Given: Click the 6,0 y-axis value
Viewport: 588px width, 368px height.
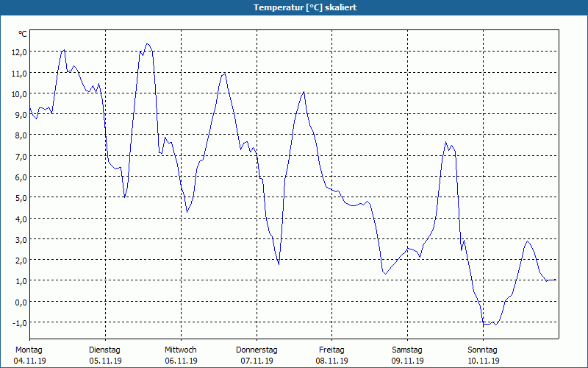Looking at the screenshot, I should (x=21, y=177).
